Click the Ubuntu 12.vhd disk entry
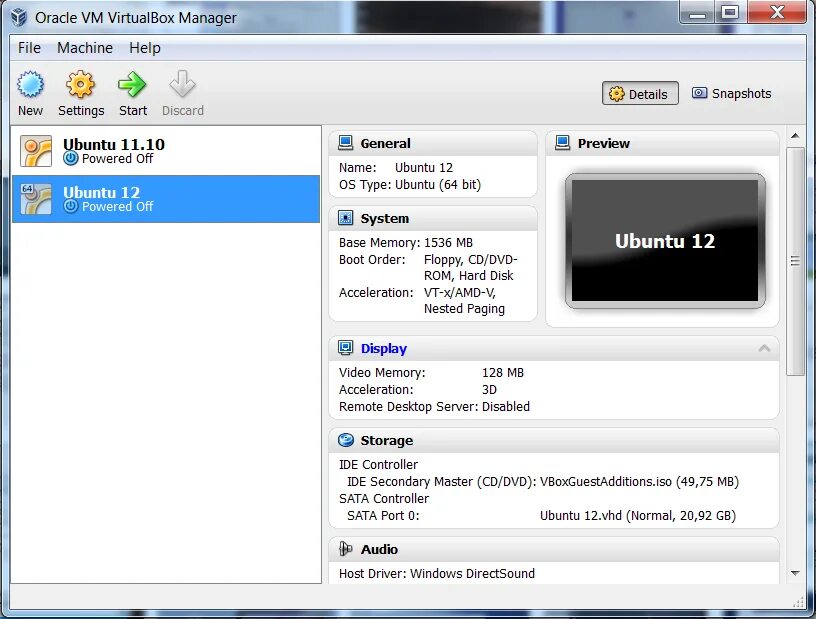816x619 pixels. pos(638,516)
